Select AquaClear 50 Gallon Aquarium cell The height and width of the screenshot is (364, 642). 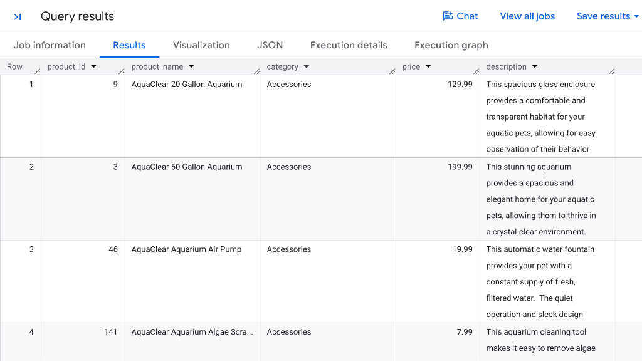(187, 167)
